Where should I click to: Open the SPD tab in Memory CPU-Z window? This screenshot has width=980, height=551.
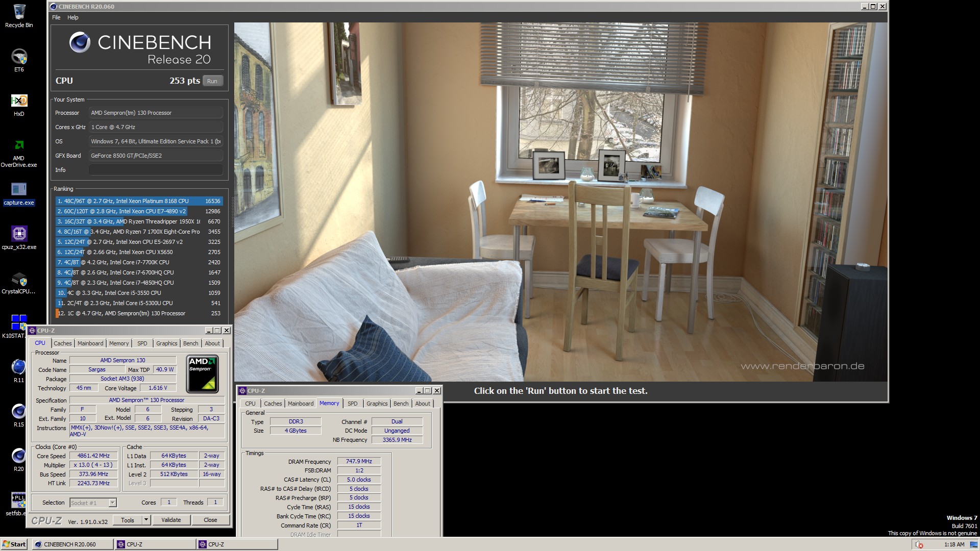pos(353,404)
